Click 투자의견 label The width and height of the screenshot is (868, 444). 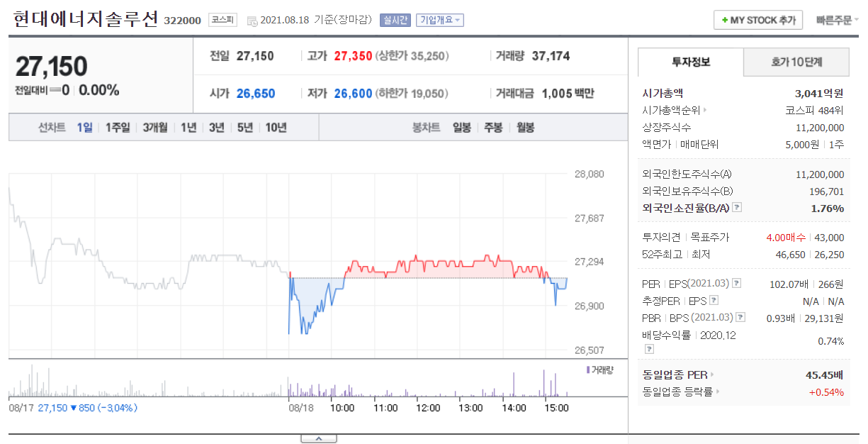click(x=661, y=238)
